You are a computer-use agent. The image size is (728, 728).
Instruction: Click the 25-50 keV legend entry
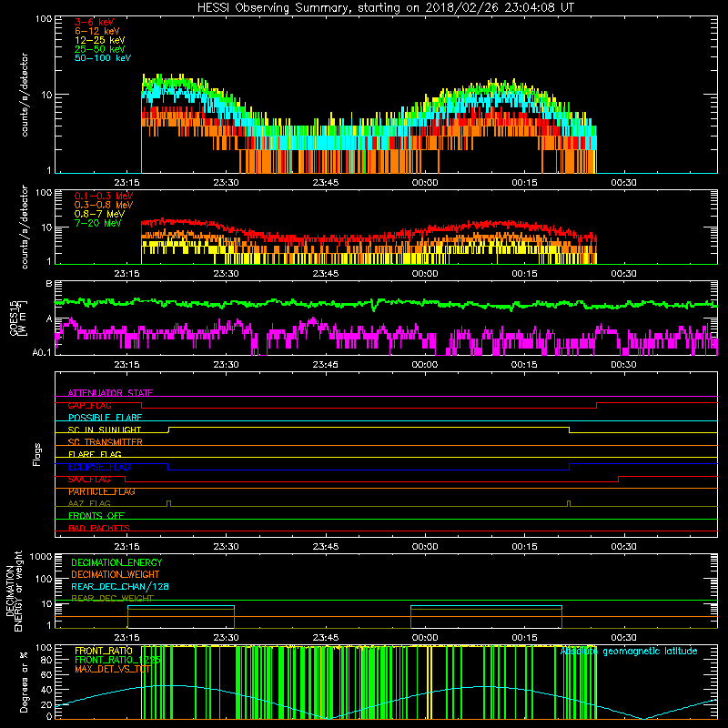[99, 49]
